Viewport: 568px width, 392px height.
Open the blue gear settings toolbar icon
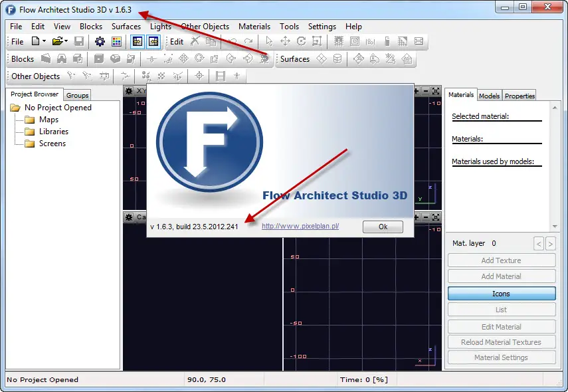(x=100, y=42)
